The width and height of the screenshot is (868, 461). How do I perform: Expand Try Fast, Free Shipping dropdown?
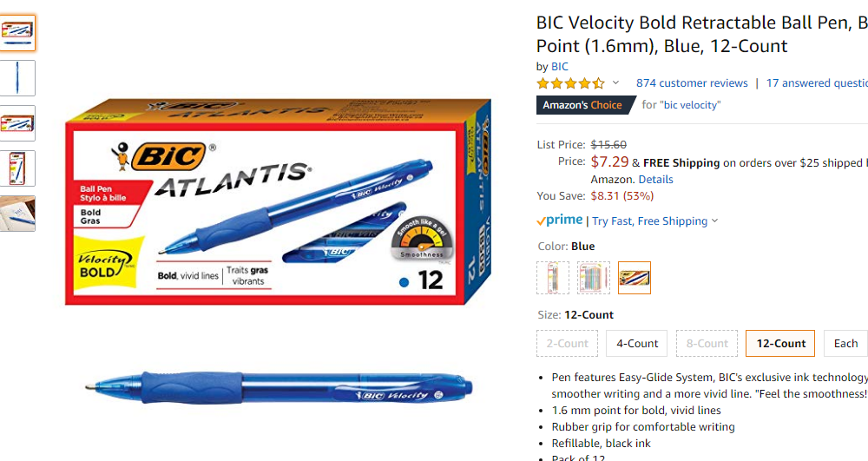click(x=654, y=221)
